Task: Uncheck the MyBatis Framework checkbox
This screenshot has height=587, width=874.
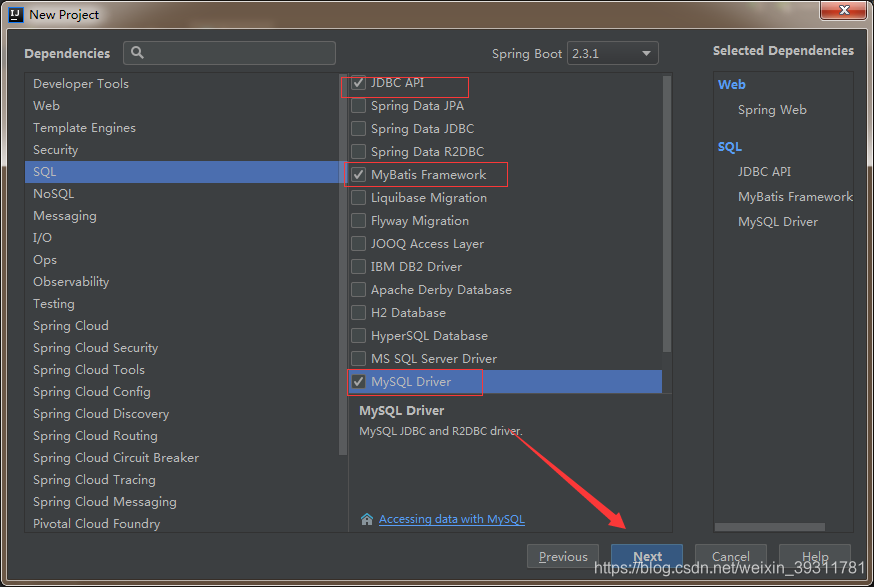Action: click(x=358, y=175)
